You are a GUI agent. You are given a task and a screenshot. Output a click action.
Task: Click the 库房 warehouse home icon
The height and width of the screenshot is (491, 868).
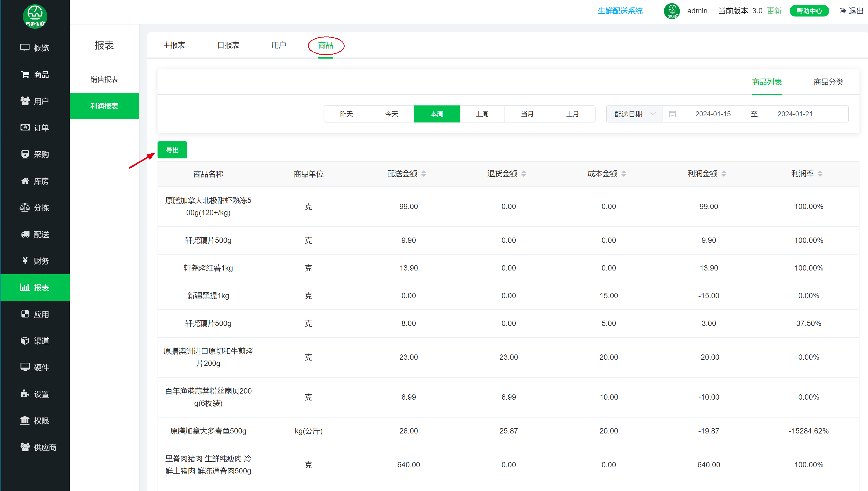[25, 181]
